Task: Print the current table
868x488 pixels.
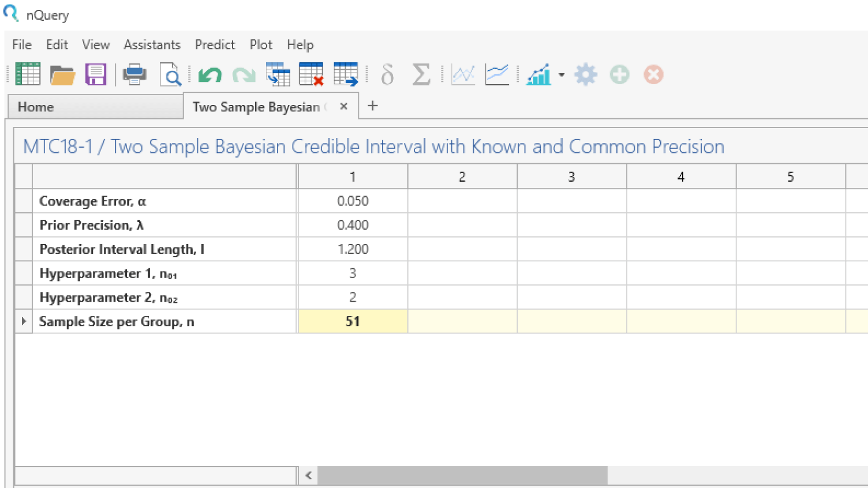Action: (x=134, y=74)
